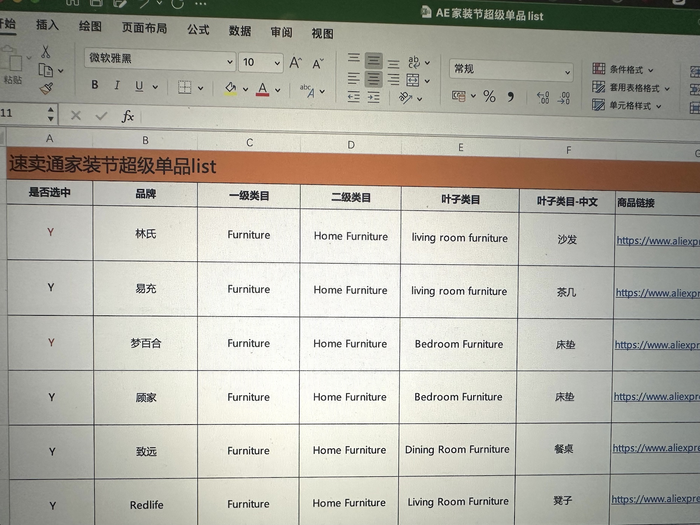Click the Insert Function fx icon

[x=128, y=117]
